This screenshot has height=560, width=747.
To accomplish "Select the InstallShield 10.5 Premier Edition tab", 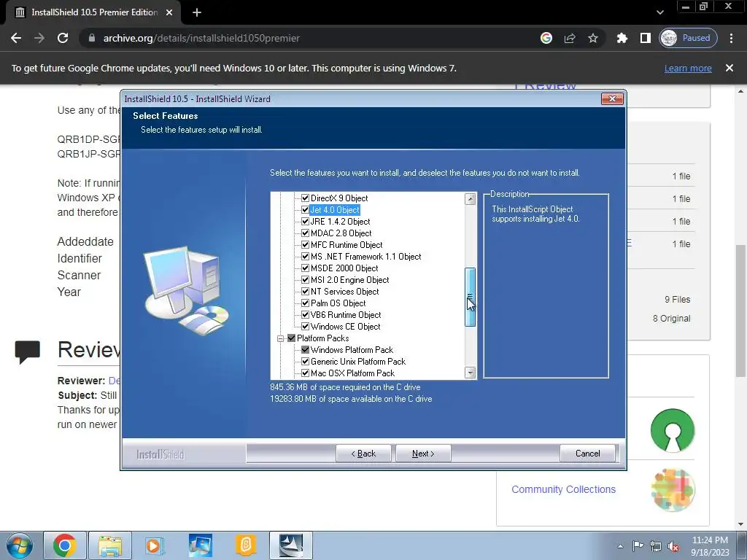I will tap(93, 12).
